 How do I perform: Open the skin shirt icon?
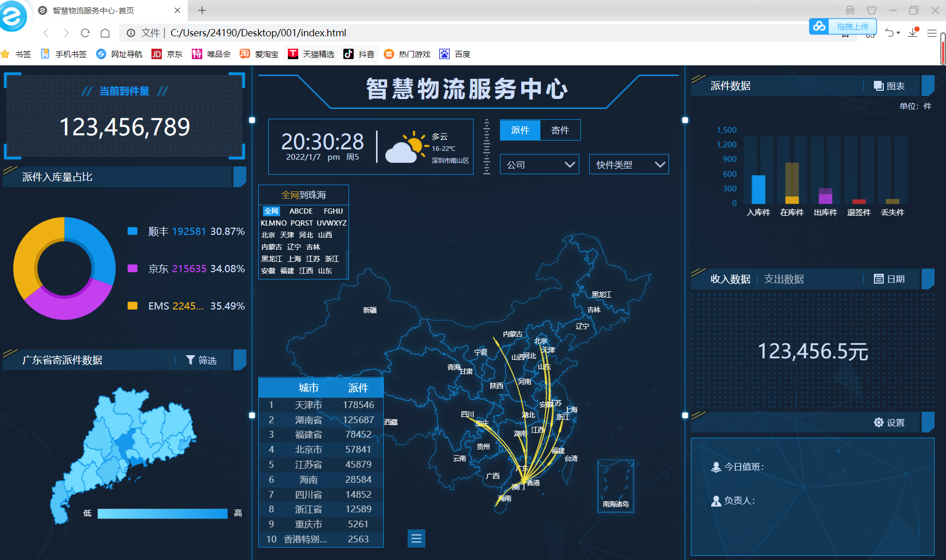[x=872, y=10]
